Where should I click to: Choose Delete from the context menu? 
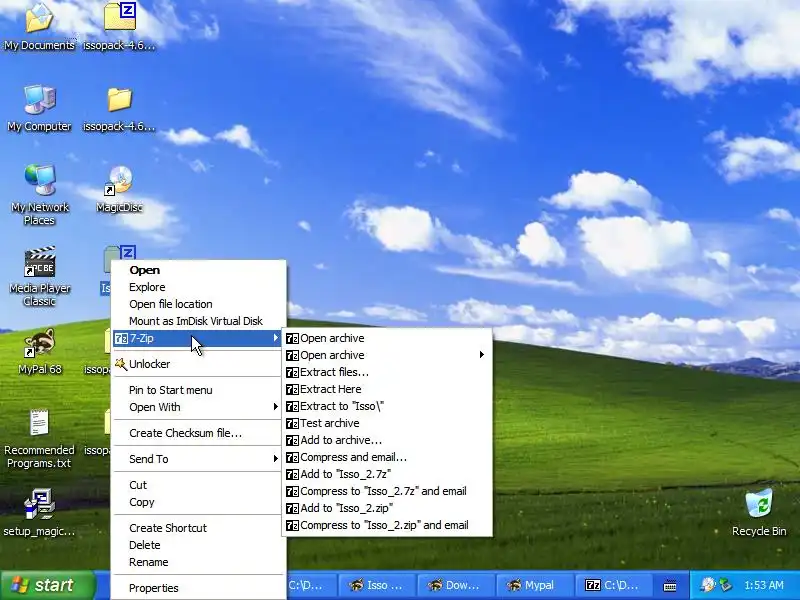(198, 545)
